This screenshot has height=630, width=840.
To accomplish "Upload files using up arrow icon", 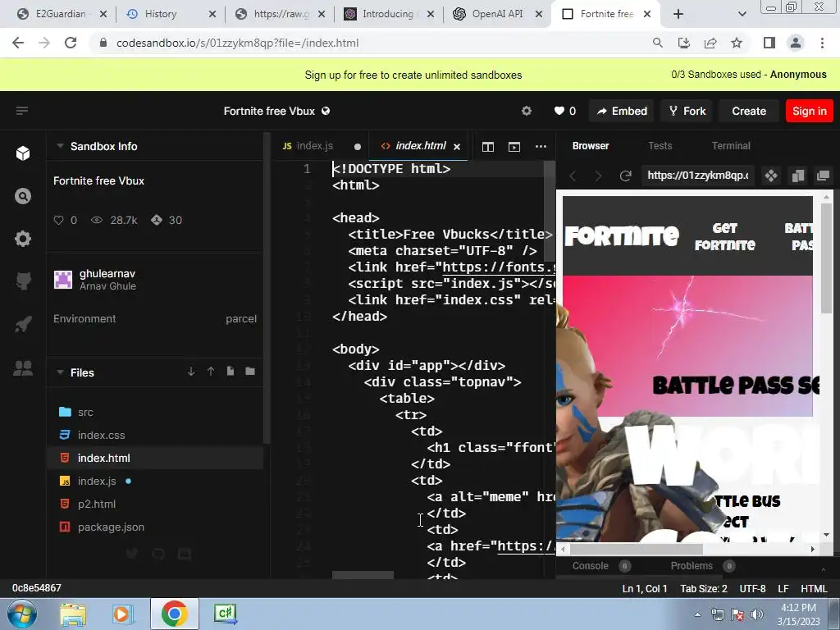I will [211, 372].
